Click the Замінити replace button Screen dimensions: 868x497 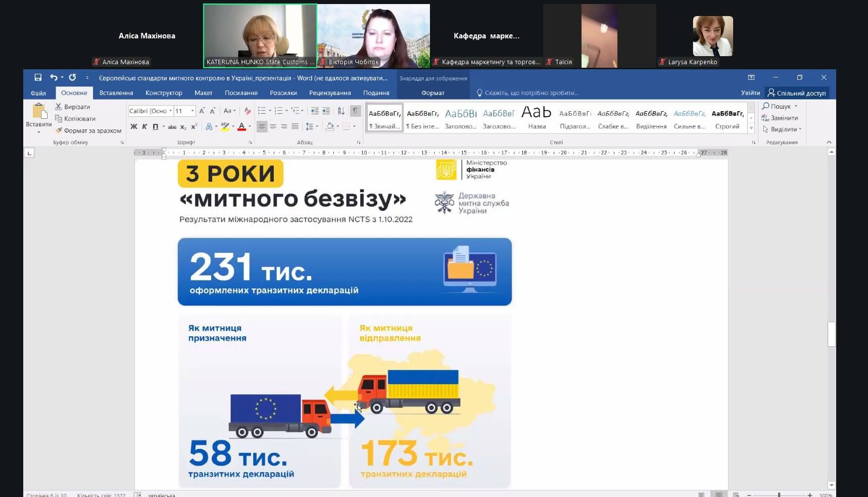(x=780, y=118)
